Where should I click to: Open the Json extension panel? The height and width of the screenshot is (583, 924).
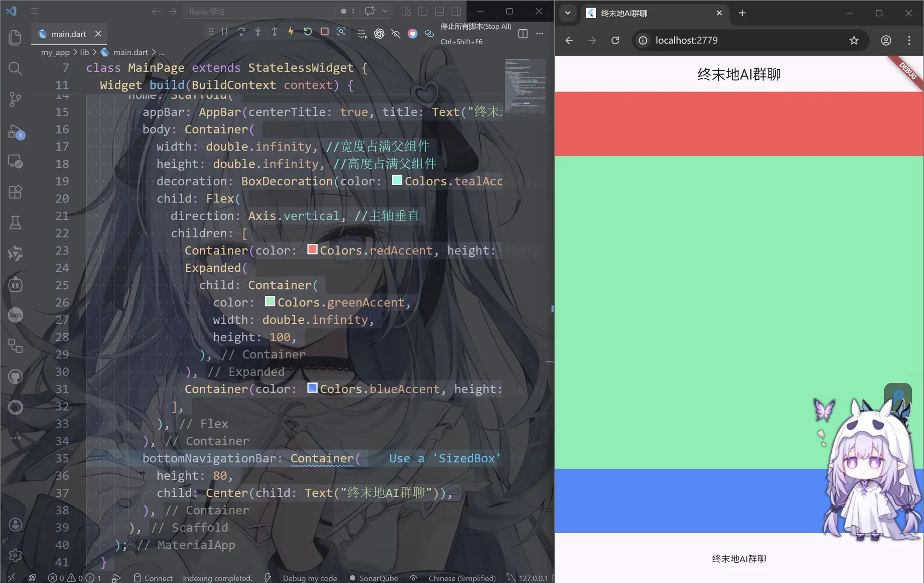pos(15,315)
